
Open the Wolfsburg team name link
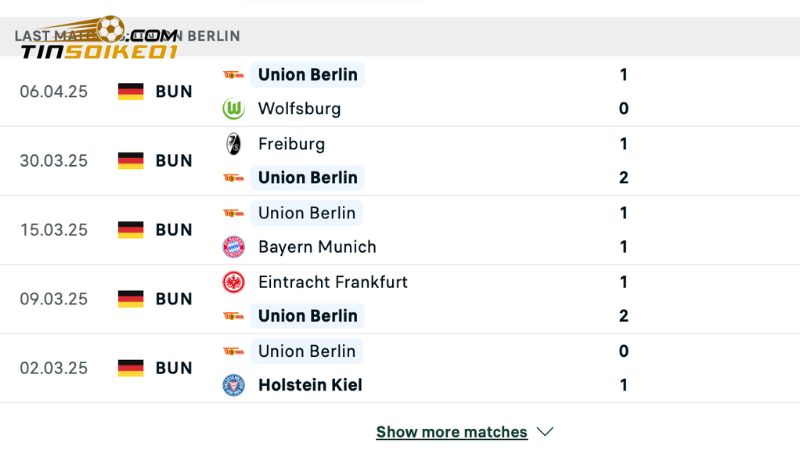coord(299,109)
